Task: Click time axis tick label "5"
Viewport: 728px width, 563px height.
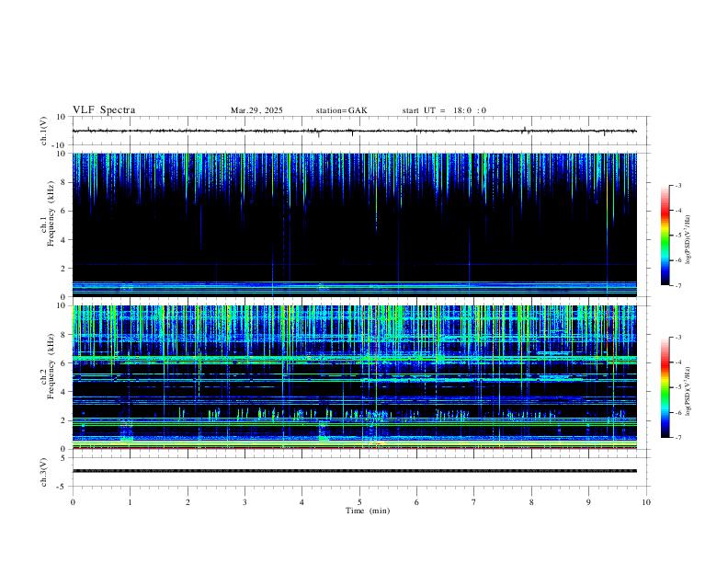Action: [359, 502]
